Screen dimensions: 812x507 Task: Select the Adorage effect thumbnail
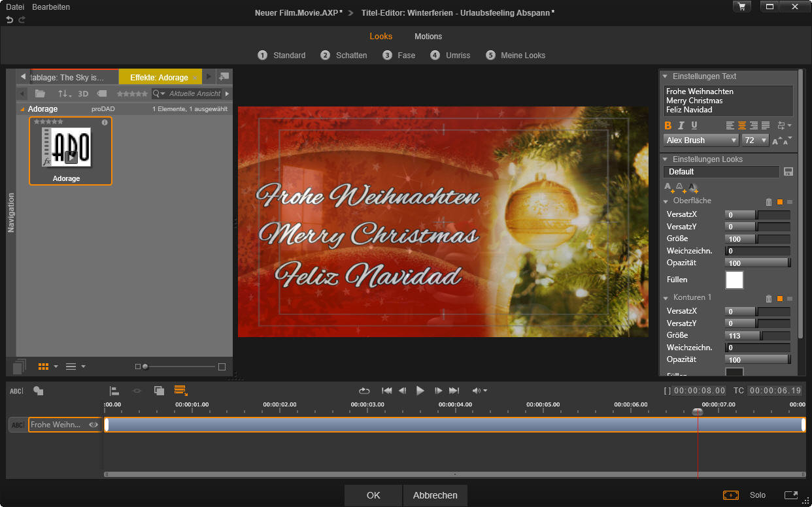(71, 150)
